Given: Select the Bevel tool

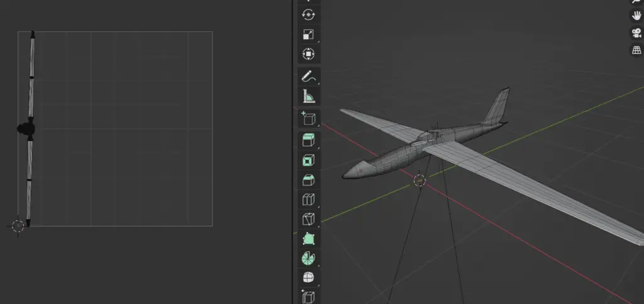Looking at the screenshot, I should click(308, 180).
